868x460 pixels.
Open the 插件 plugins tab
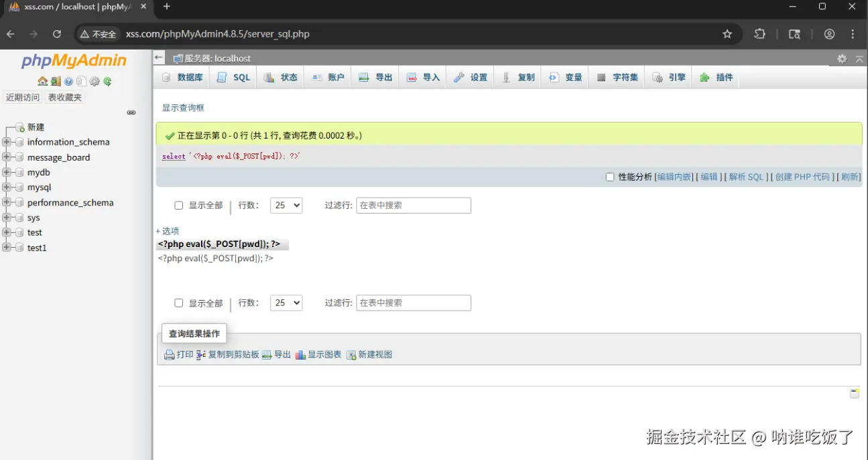(x=717, y=78)
